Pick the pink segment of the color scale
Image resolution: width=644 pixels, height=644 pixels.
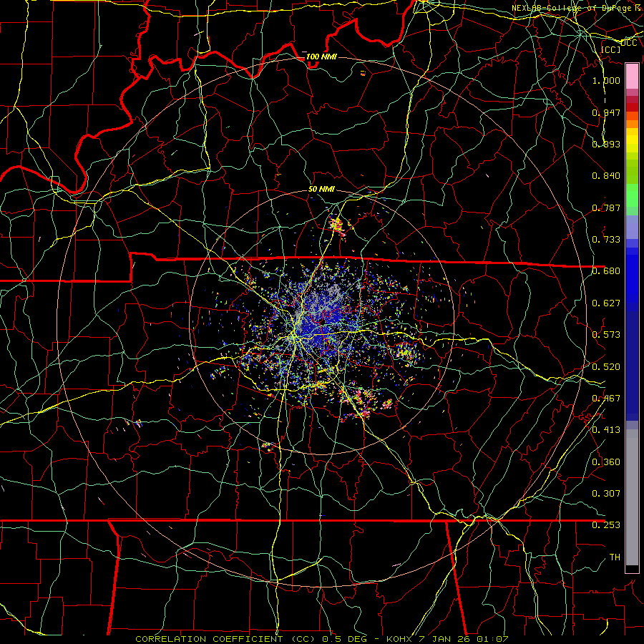pyautogui.click(x=632, y=77)
